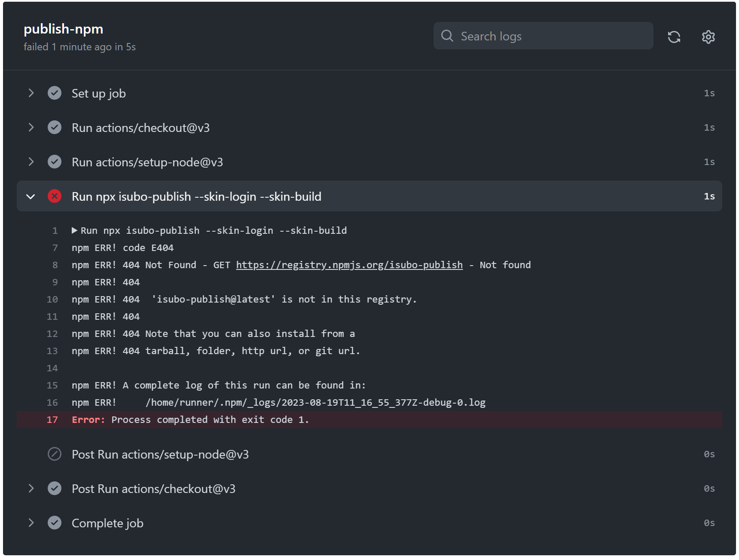
Task: Expand Post Run actions/checkout@v3
Action: (31, 489)
